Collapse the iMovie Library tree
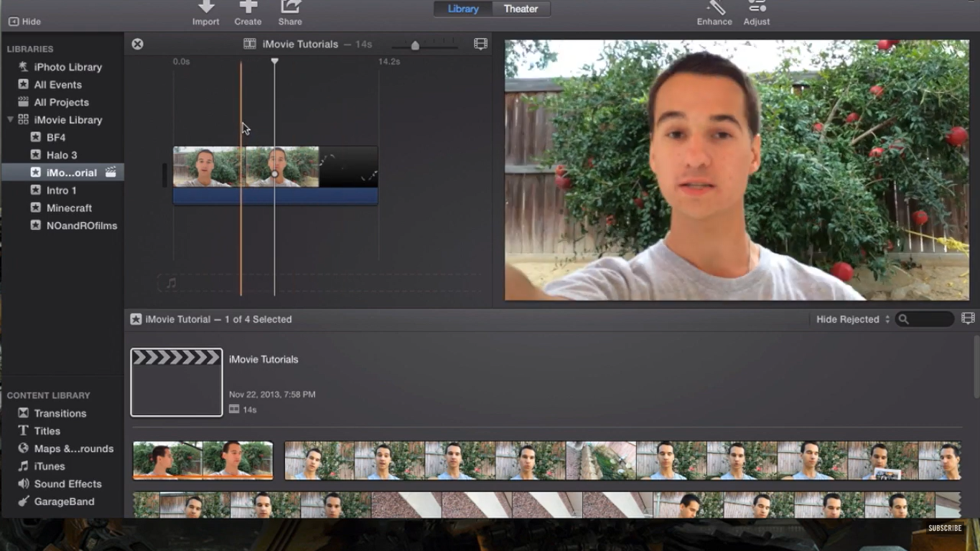 point(11,119)
